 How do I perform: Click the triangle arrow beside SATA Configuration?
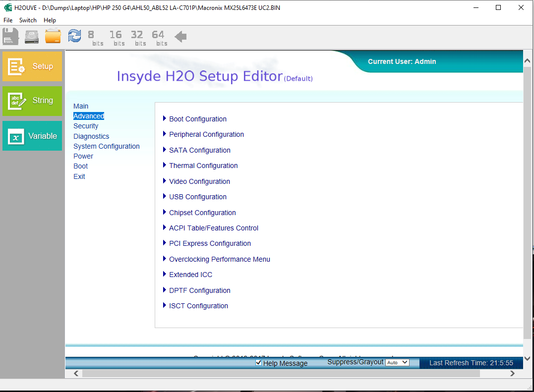[x=165, y=149]
